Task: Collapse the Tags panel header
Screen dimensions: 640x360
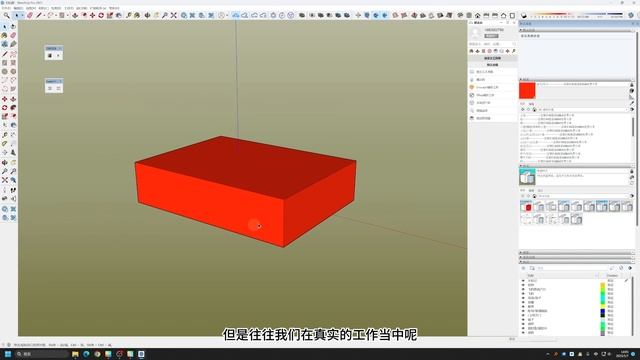Action: coord(577,262)
